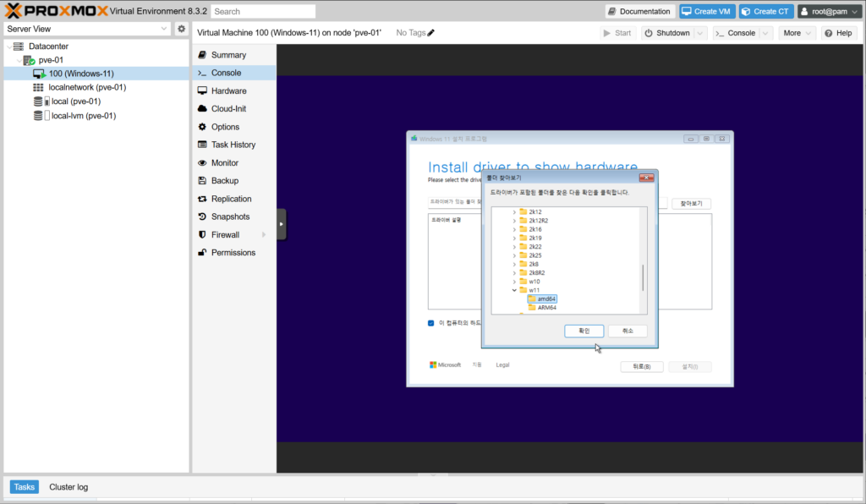Expand the w10 folder in the tree
The height and width of the screenshot is (504, 866).
point(514,282)
